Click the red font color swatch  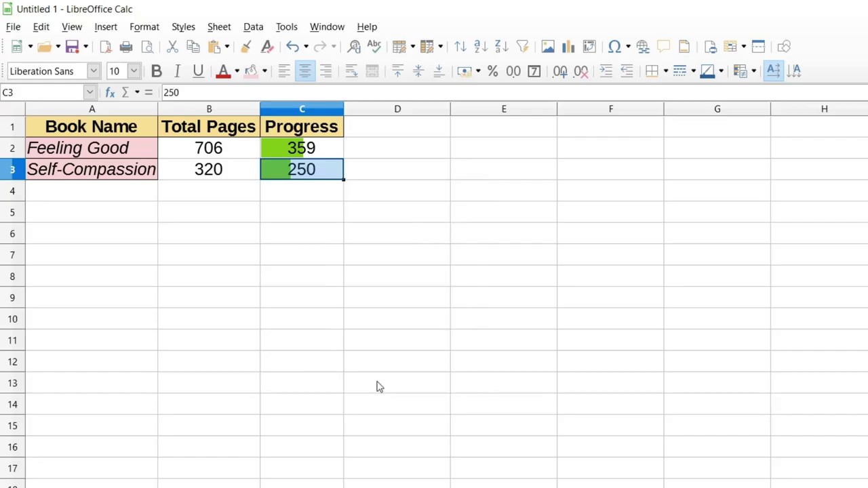tap(223, 71)
